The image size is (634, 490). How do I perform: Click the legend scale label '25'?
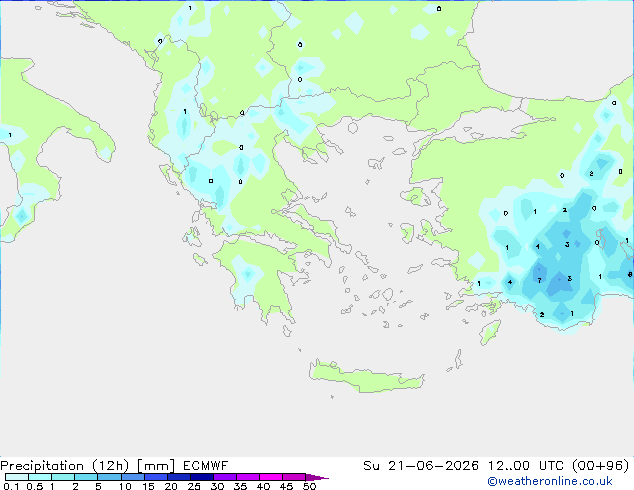pyautogui.click(x=194, y=486)
